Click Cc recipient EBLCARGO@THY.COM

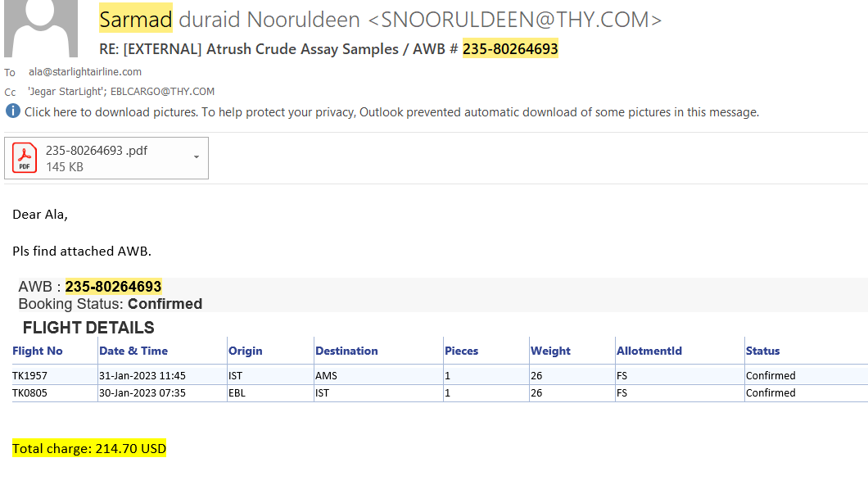coord(162,92)
